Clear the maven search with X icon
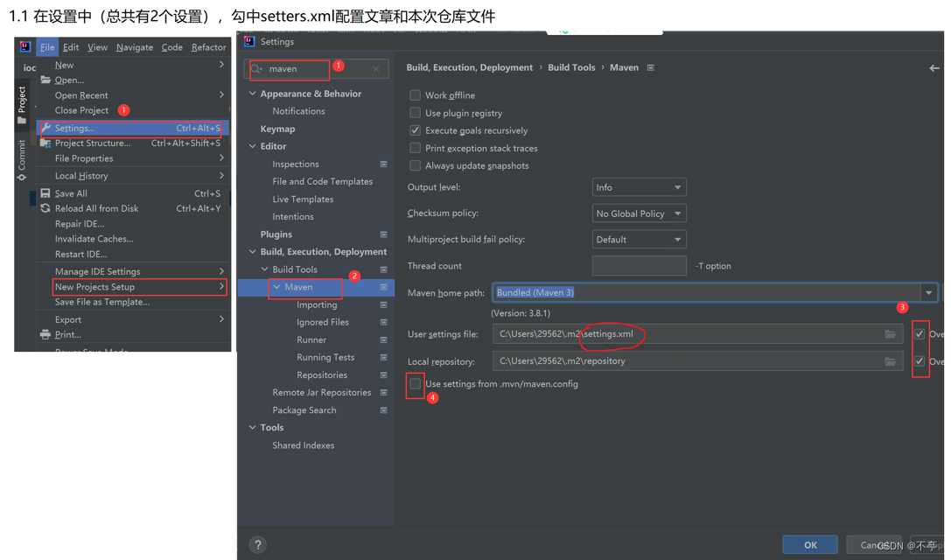Viewport: 951px width, 560px height. (376, 68)
